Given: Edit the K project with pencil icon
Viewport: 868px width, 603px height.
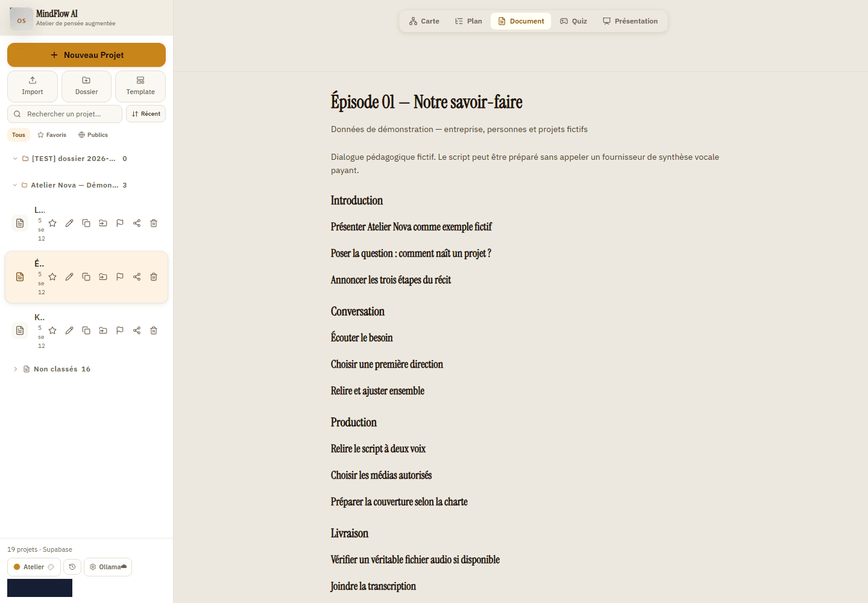Looking at the screenshot, I should pos(69,330).
